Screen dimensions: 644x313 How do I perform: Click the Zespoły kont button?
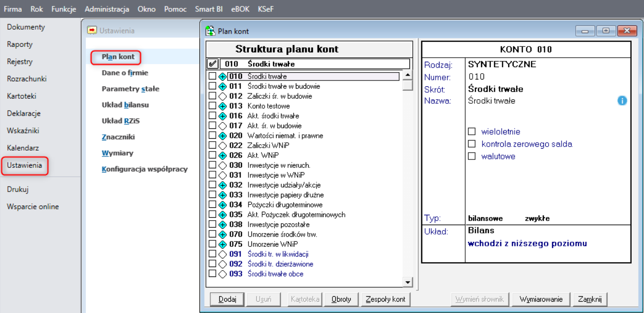point(385,299)
